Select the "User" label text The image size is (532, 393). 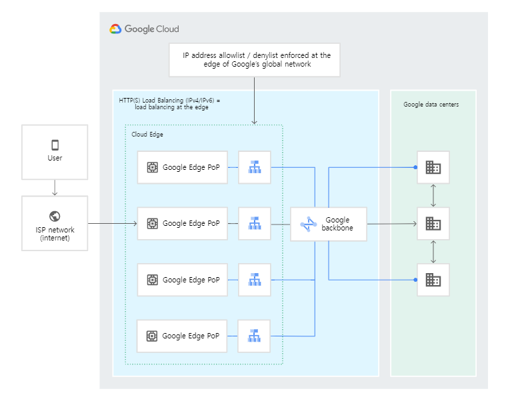(x=55, y=158)
